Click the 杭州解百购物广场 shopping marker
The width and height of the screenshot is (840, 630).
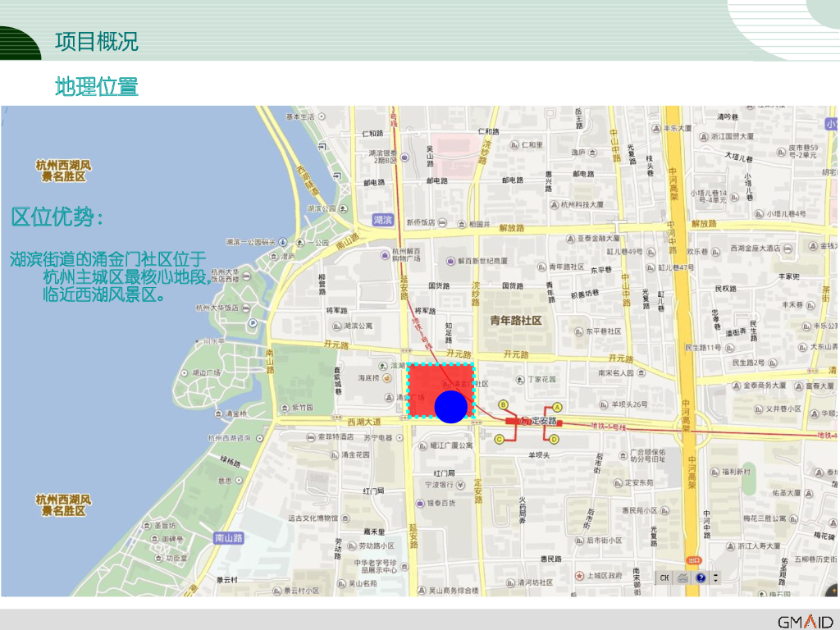(385, 255)
